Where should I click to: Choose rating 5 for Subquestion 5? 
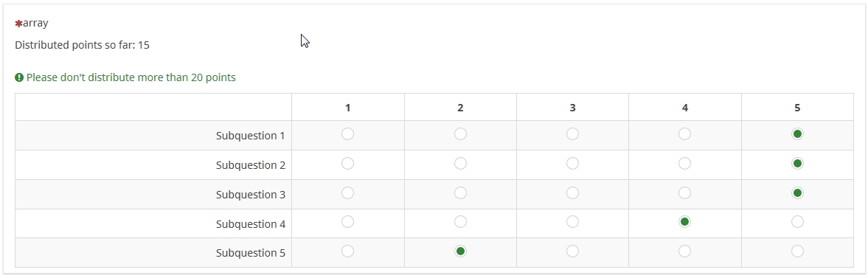(797, 251)
